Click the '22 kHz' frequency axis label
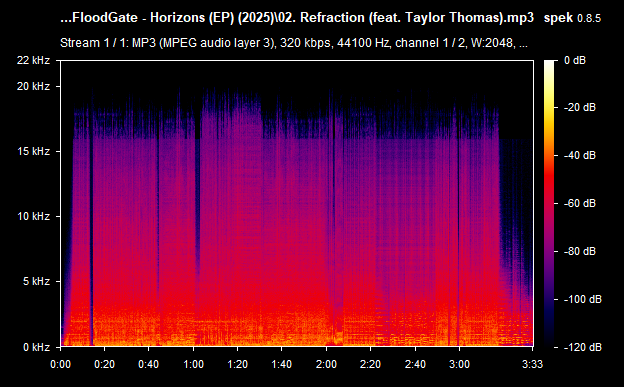This screenshot has height=387, width=624. (x=33, y=60)
